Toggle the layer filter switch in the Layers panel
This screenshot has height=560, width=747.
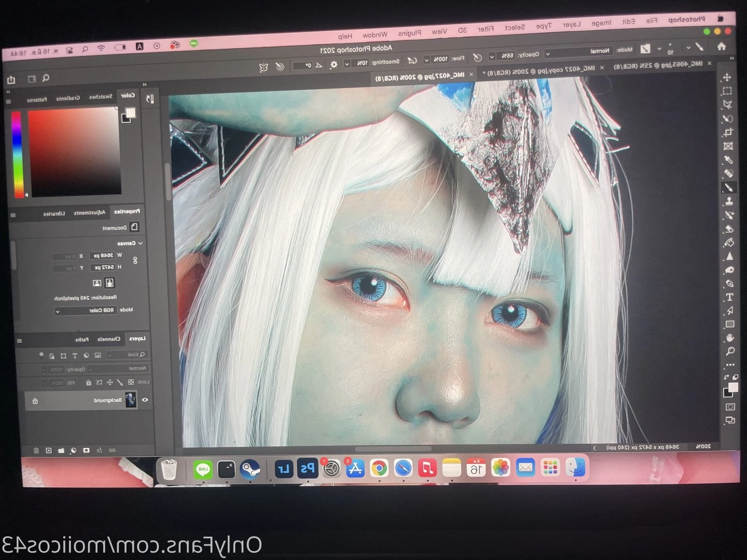41,356
